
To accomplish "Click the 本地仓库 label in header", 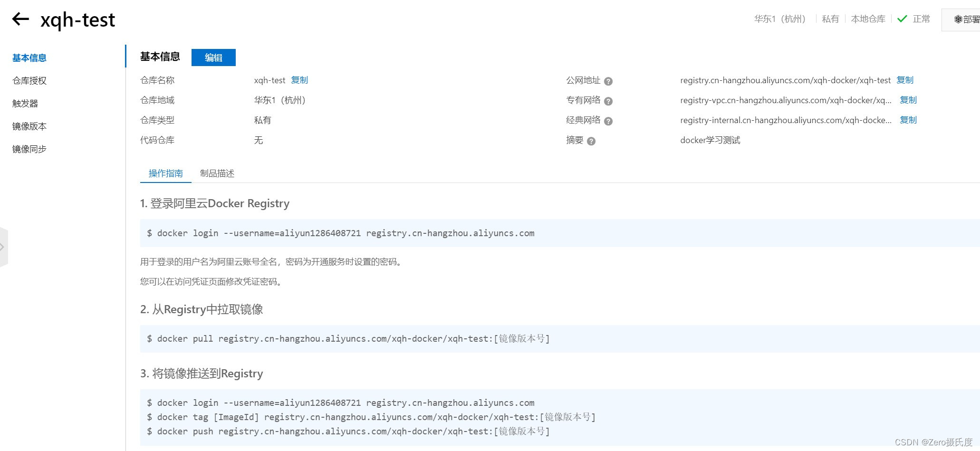I will point(868,19).
